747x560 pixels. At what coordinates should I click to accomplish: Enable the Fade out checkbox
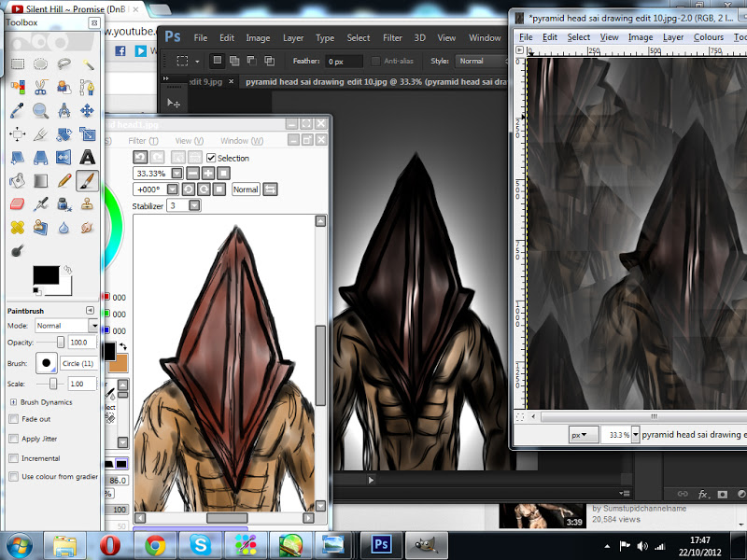13,419
